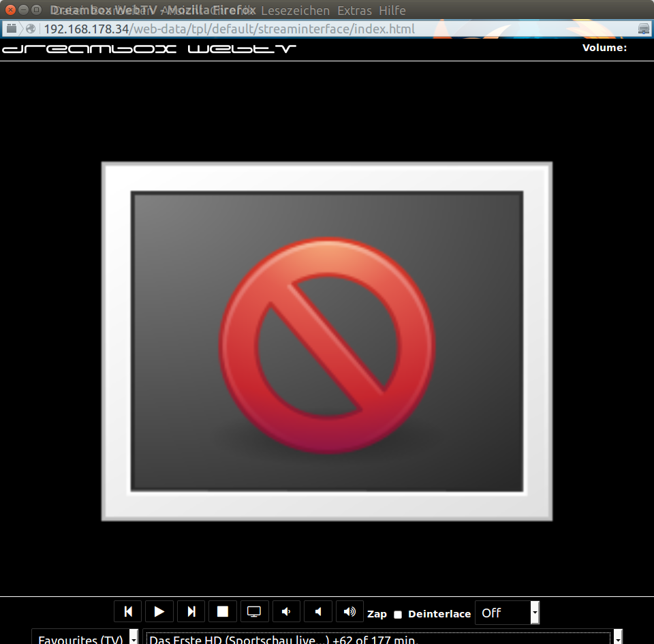Open the Extras menu

[354, 10]
